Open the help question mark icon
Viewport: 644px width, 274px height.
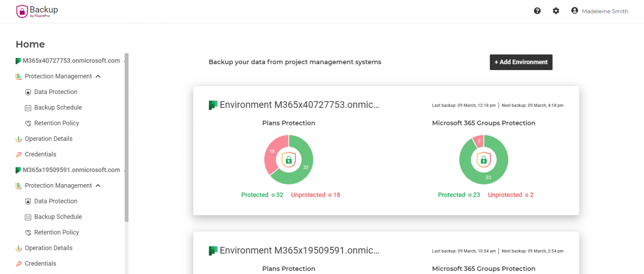(x=537, y=10)
